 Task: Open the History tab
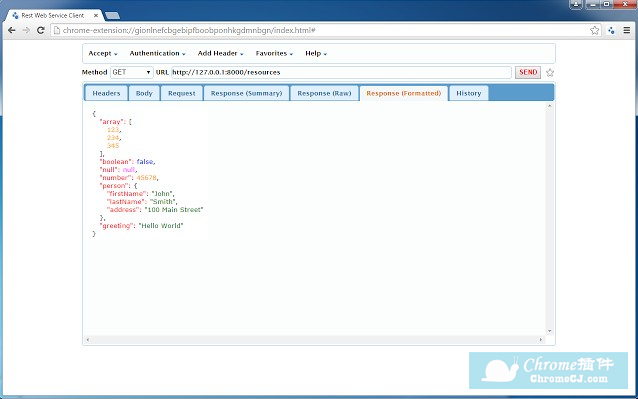[x=468, y=93]
